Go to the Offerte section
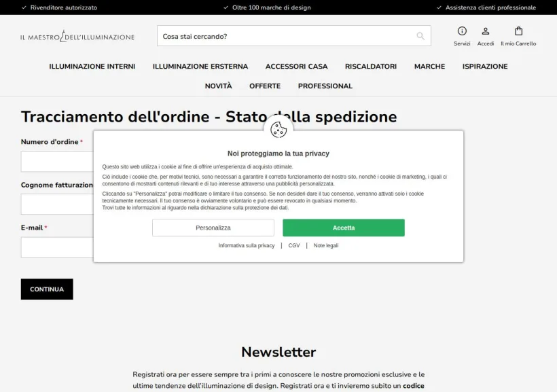Image resolution: width=557 pixels, height=392 pixels. pos(265,86)
